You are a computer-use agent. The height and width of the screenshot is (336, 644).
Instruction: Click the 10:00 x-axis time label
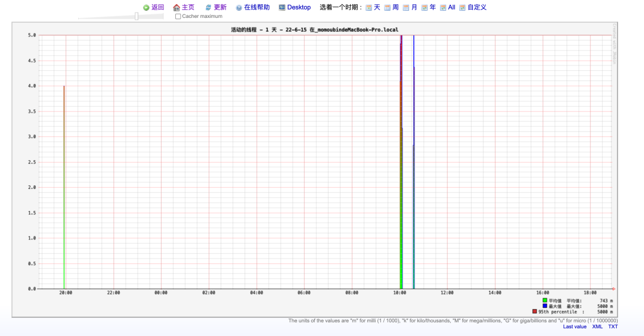(x=400, y=293)
